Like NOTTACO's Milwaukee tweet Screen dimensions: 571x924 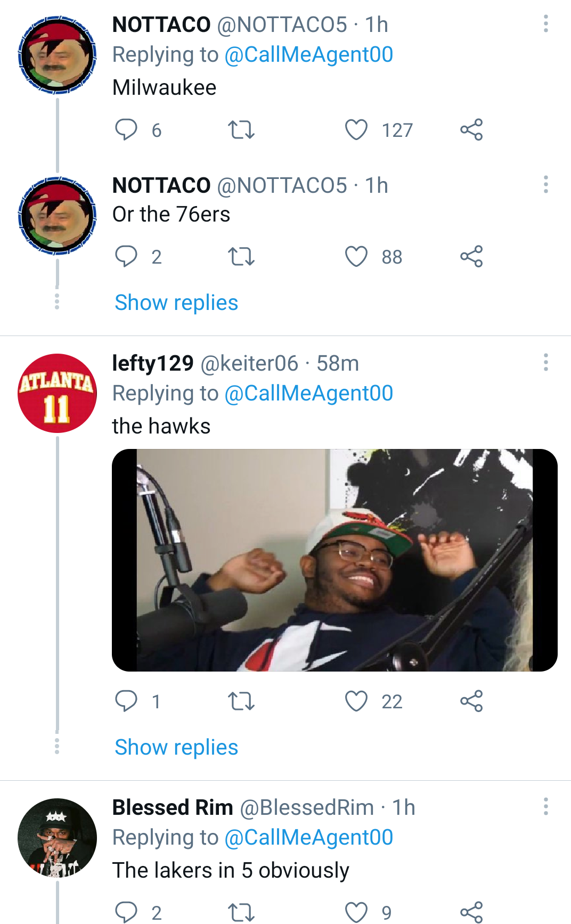coord(357,129)
